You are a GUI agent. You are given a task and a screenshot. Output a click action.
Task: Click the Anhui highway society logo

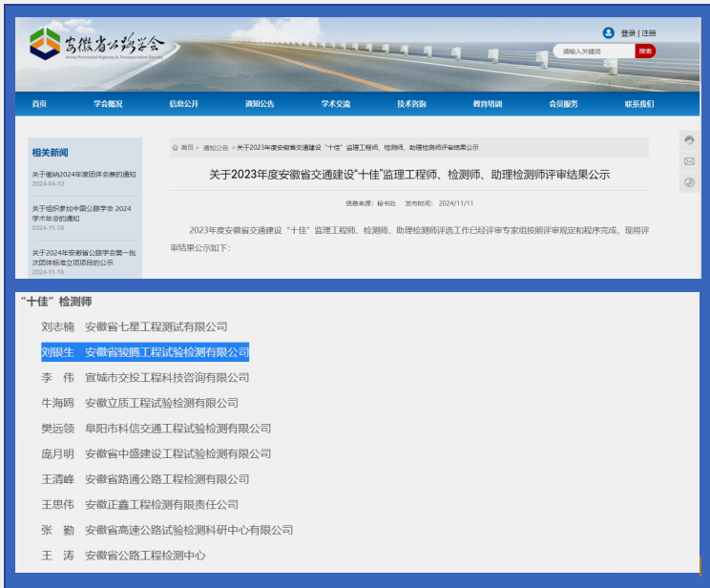point(97,45)
